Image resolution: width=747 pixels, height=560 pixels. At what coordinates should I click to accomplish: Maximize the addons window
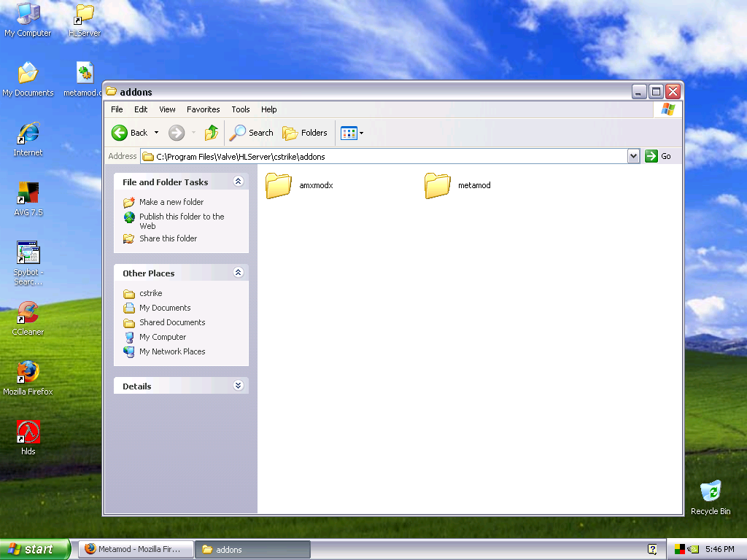point(656,91)
